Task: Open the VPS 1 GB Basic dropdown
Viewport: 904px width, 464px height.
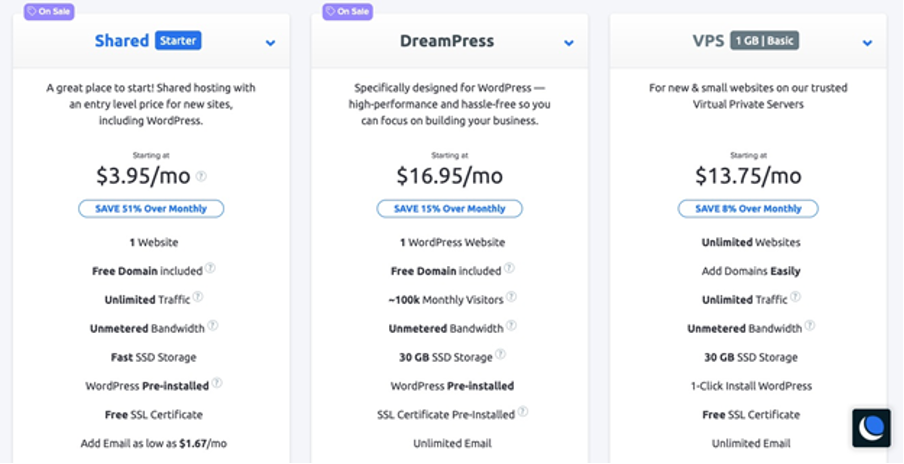Action: click(867, 43)
